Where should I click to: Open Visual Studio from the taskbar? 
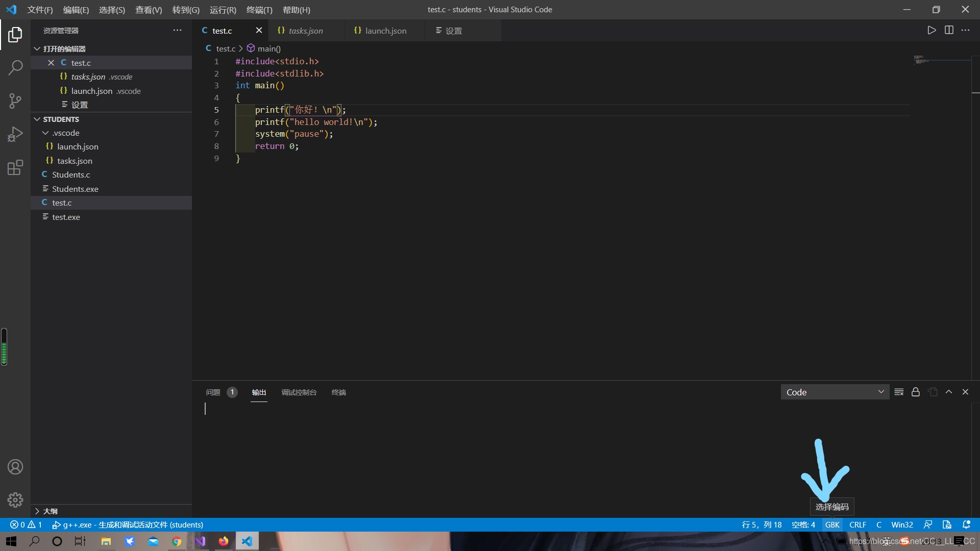click(x=200, y=541)
